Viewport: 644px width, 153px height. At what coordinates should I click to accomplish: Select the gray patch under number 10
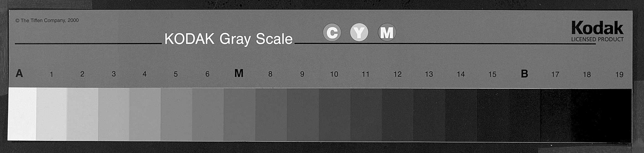335,115
